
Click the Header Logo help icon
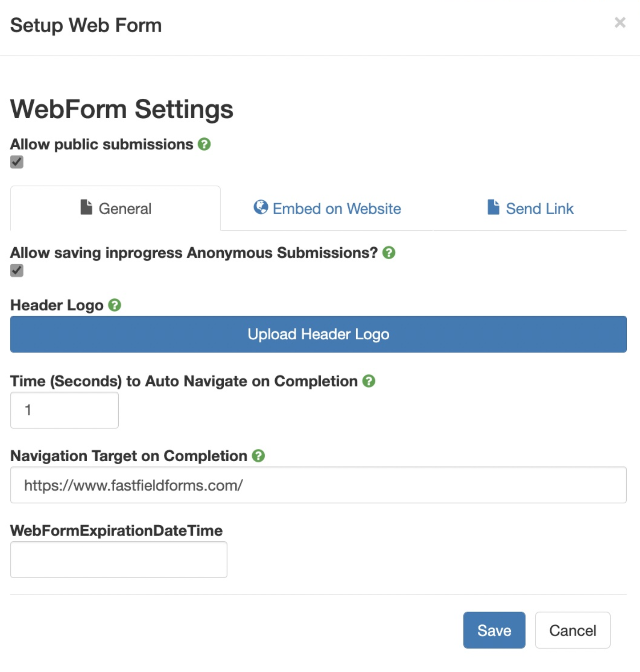tap(115, 305)
